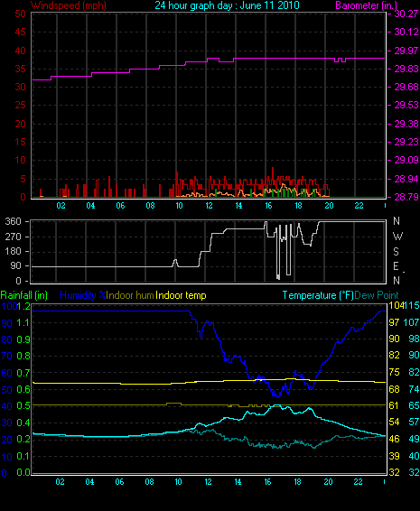
Task: Click the 16 hour marker on bottom graph
Action: pyautogui.click(x=267, y=482)
